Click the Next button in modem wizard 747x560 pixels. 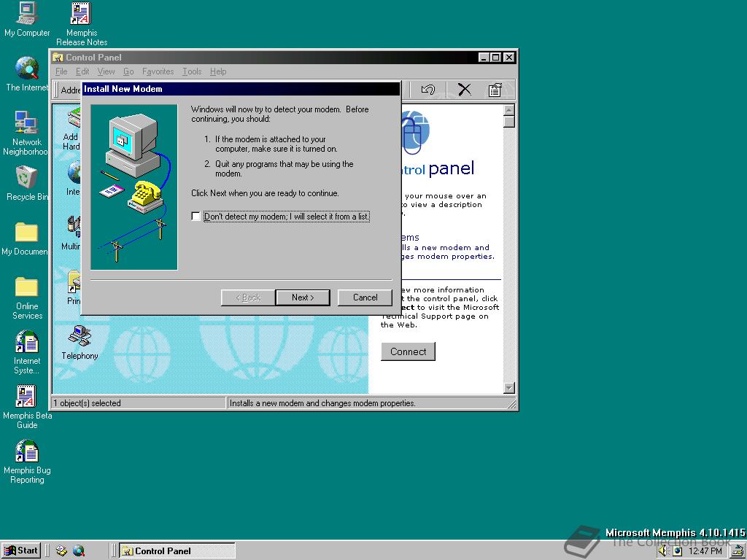point(303,297)
